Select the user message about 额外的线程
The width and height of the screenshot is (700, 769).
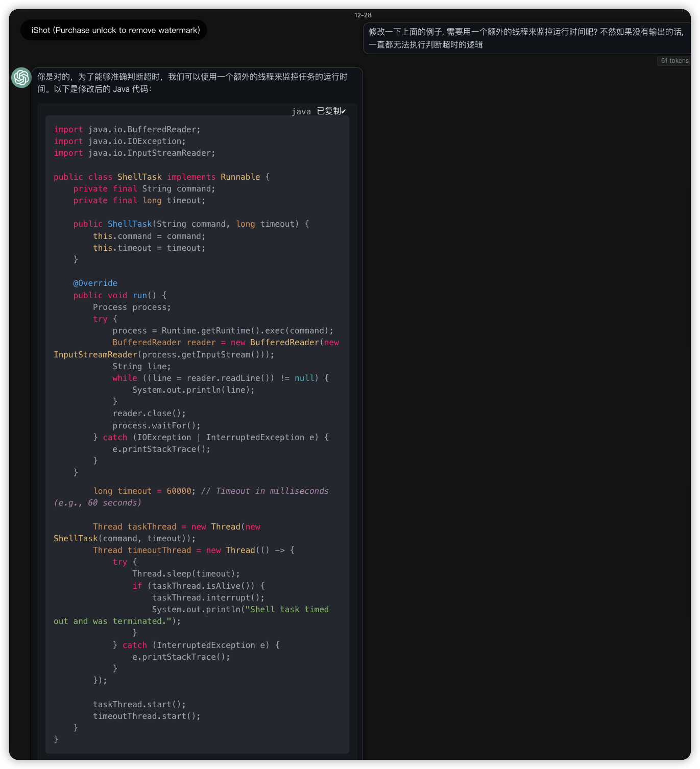pos(526,38)
